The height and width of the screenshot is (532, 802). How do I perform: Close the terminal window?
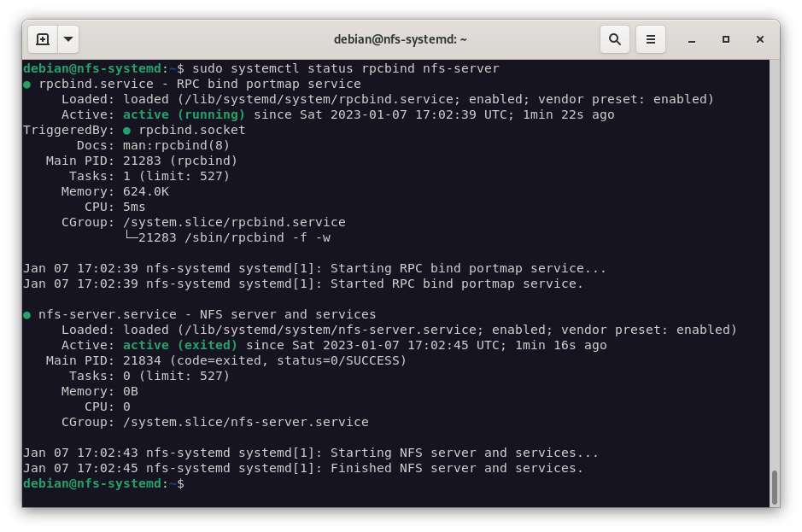[760, 39]
